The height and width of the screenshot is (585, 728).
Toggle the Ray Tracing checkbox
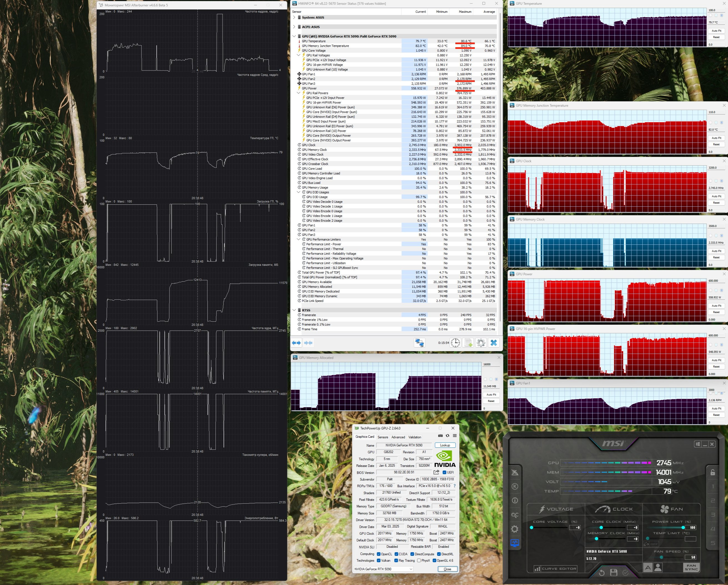pos(396,560)
